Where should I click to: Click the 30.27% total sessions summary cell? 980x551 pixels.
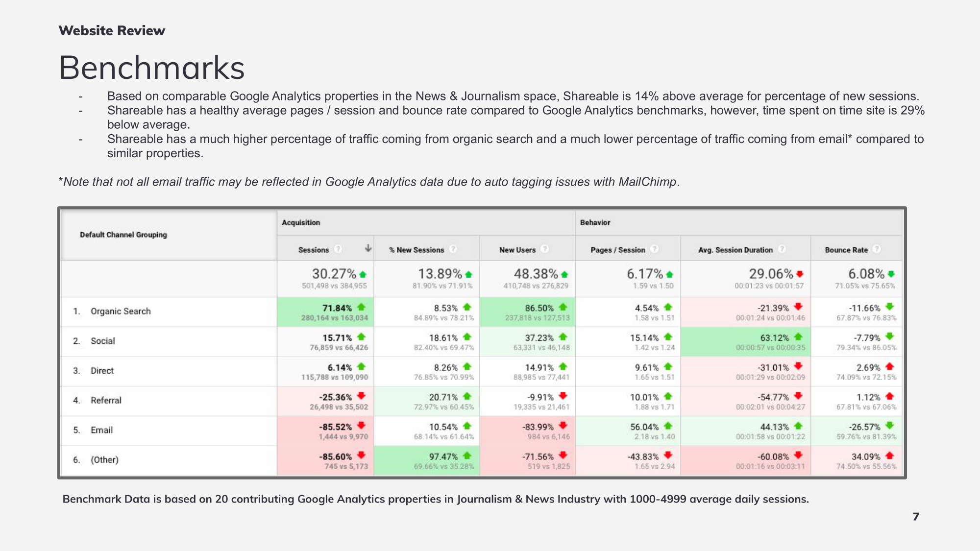(x=334, y=278)
